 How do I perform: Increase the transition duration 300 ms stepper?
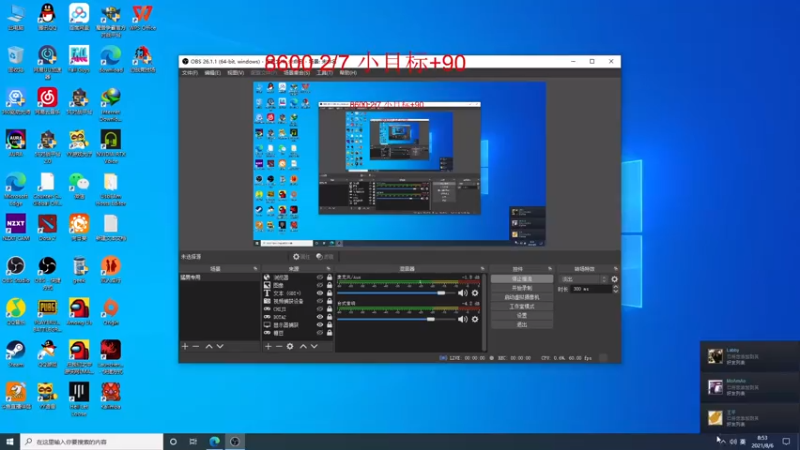click(x=615, y=287)
